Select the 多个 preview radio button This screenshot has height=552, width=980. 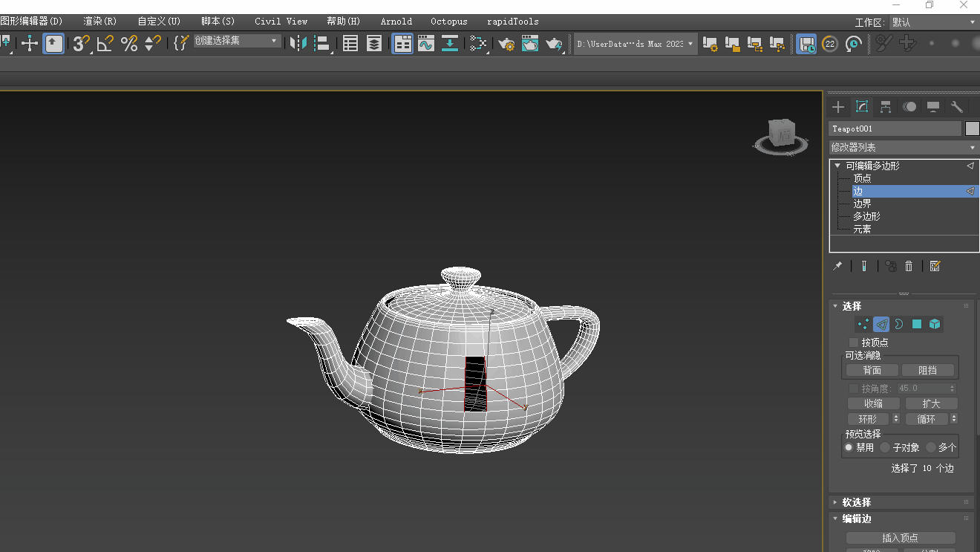[x=931, y=447]
